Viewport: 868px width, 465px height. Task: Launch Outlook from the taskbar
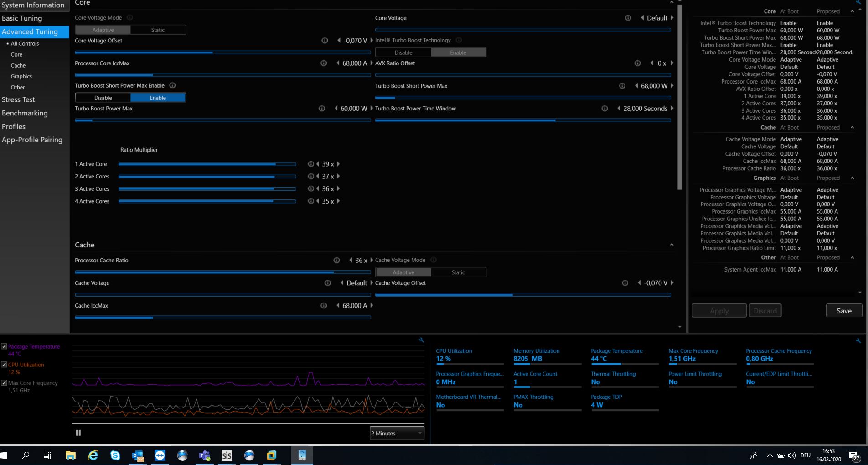click(137, 455)
